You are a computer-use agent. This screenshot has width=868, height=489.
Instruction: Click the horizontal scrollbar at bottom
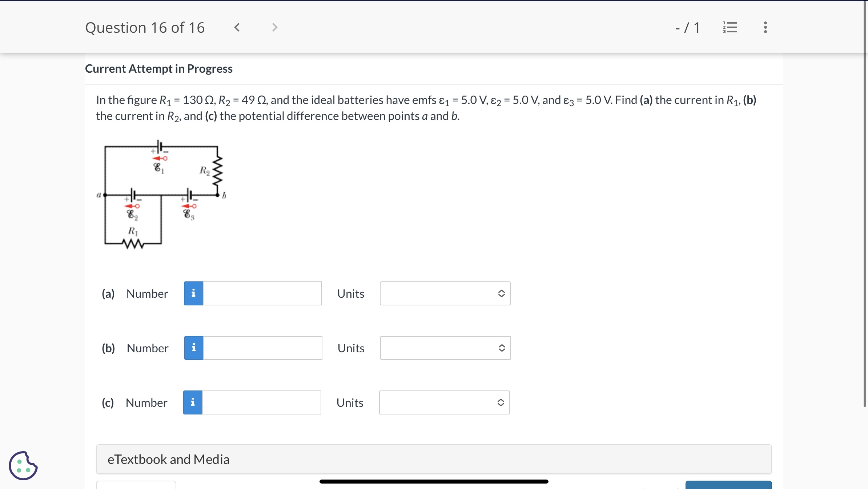pos(433,481)
